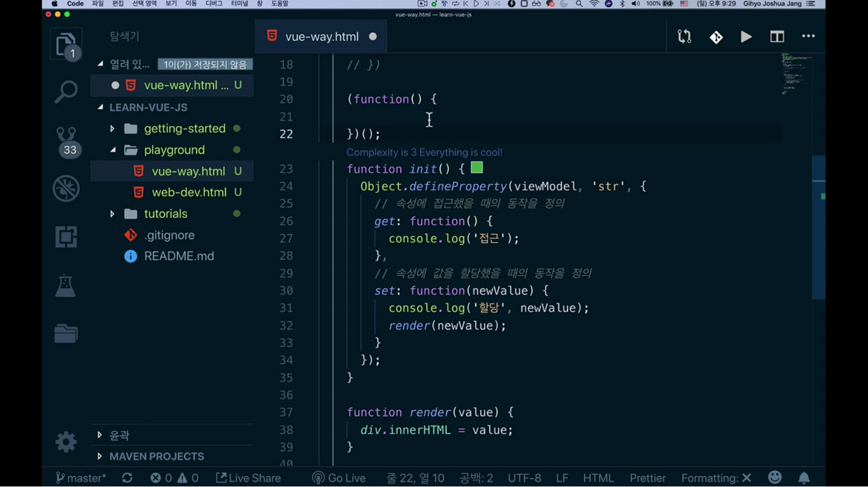This screenshot has width=868, height=487.
Task: Click the Go Live button
Action: [339, 478]
